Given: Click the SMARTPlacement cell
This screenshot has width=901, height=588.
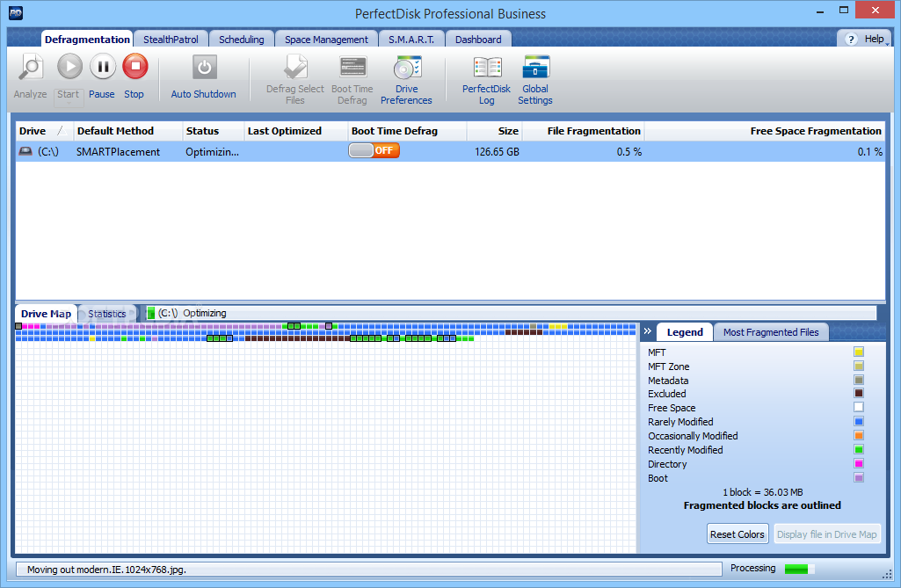Looking at the screenshot, I should [x=119, y=152].
